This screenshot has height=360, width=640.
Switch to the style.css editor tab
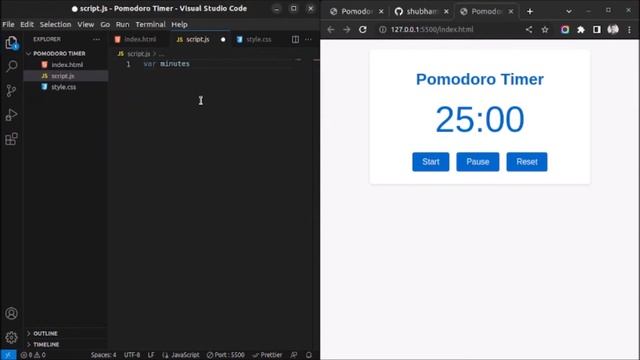tap(258, 39)
